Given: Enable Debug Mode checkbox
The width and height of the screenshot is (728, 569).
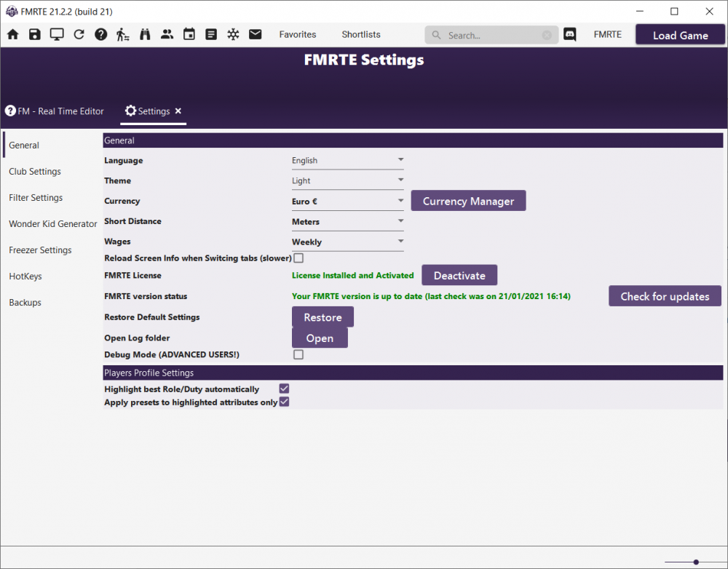Looking at the screenshot, I should point(298,354).
